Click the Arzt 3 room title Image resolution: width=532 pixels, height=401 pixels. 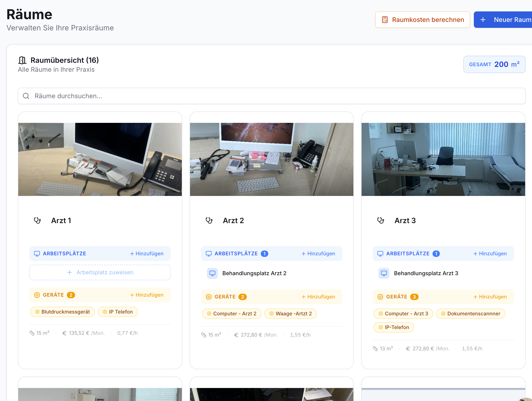coord(405,220)
